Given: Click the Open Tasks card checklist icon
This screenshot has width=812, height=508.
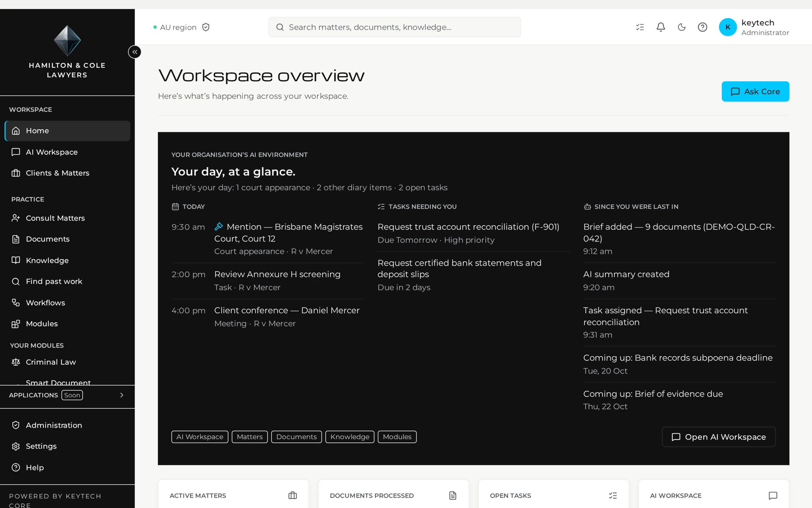Looking at the screenshot, I should pyautogui.click(x=613, y=495).
